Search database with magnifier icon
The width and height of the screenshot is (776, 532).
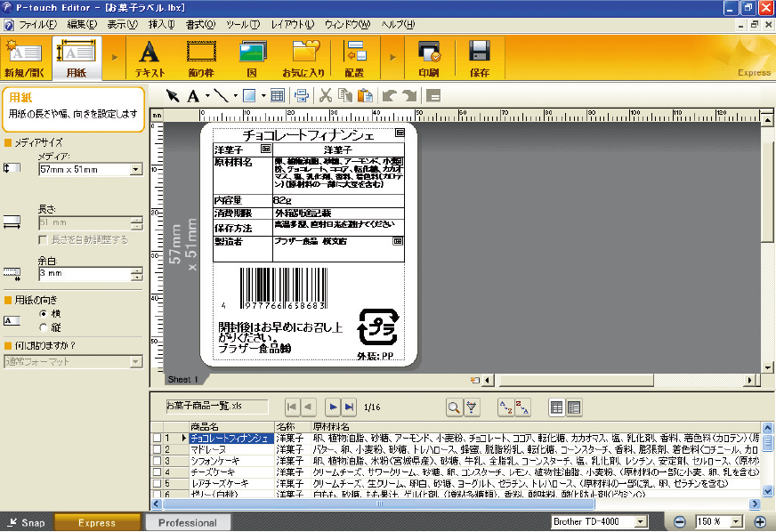click(x=453, y=407)
